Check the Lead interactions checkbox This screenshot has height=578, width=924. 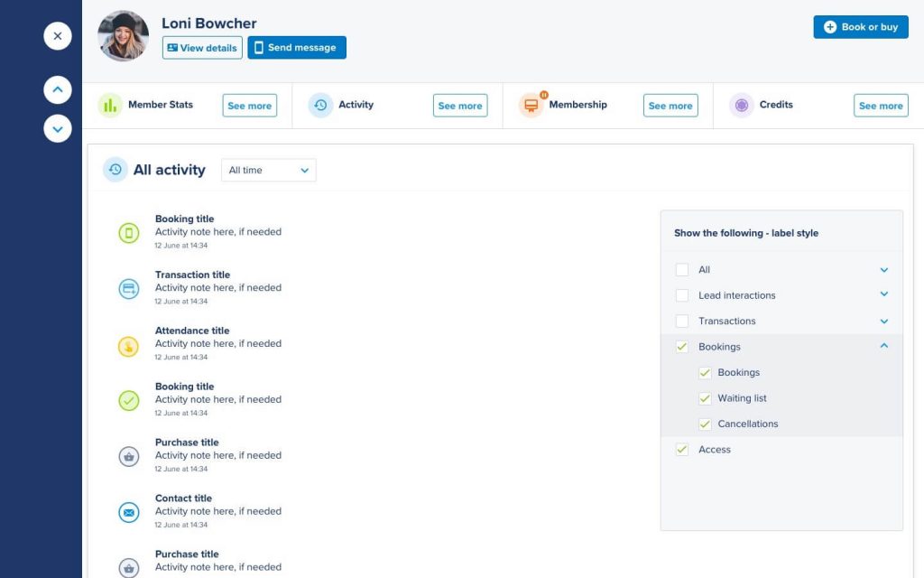click(x=682, y=295)
